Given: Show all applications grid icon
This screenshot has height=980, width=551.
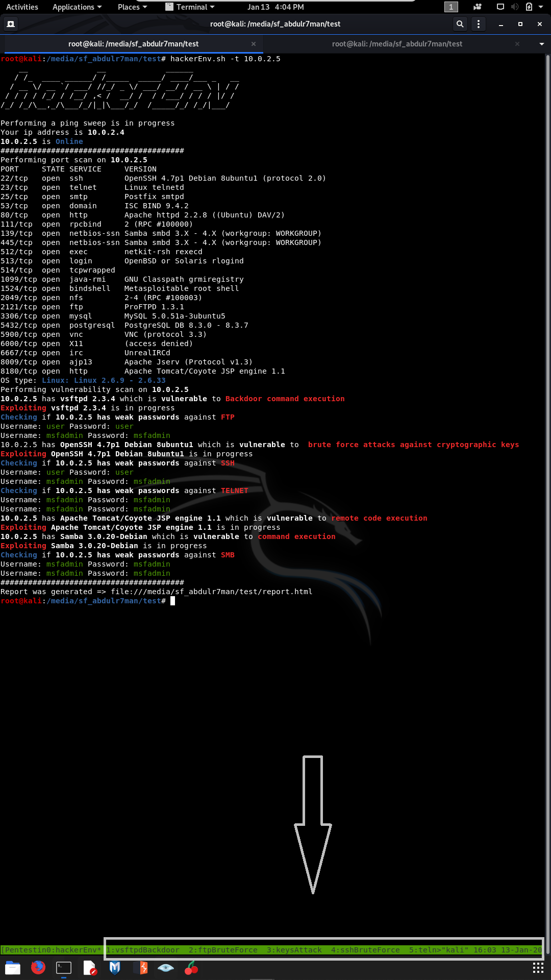Looking at the screenshot, I should coord(538,968).
